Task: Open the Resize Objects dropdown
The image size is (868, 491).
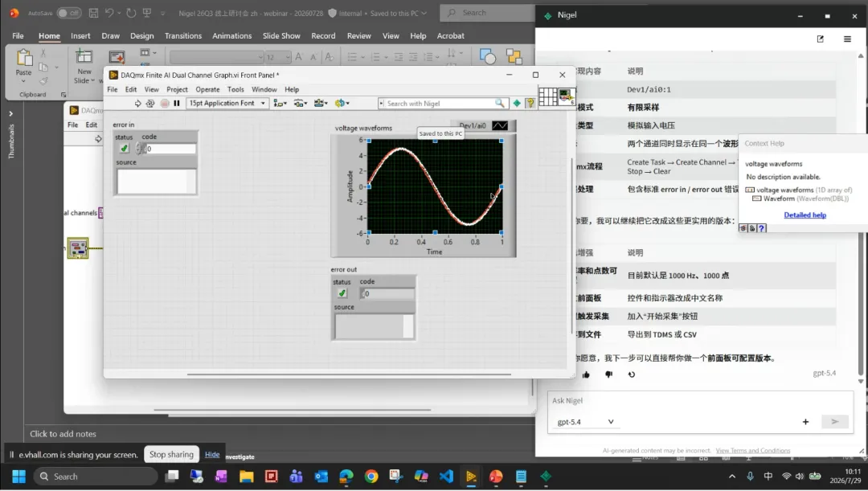Action: click(x=321, y=104)
